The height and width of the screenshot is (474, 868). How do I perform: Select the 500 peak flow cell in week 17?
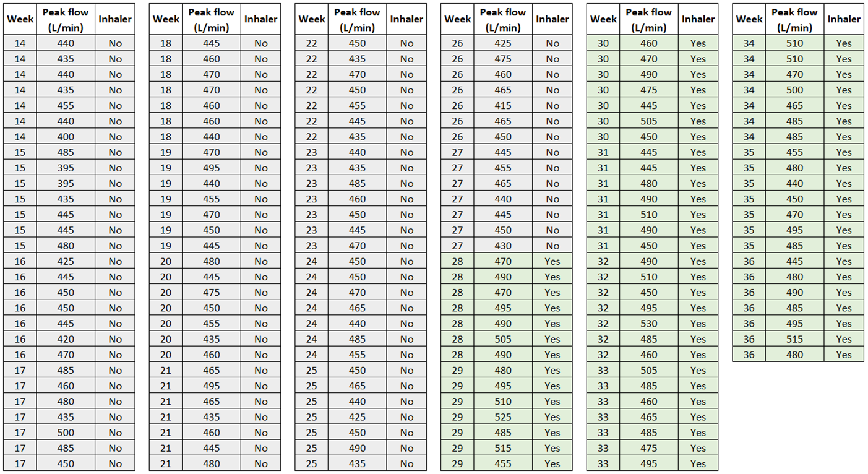tap(65, 433)
